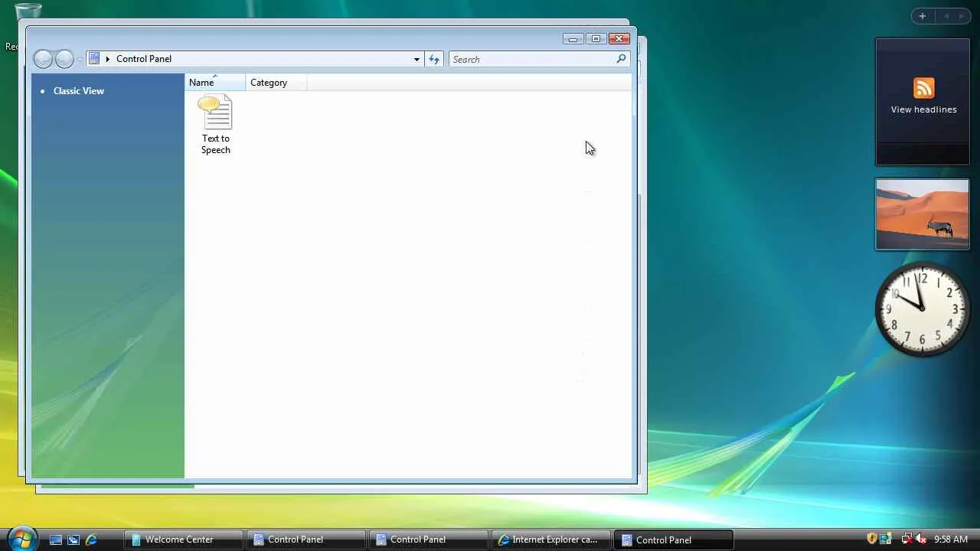The height and width of the screenshot is (551, 980).
Task: Go back with the Back arrow button
Action: click(44, 59)
